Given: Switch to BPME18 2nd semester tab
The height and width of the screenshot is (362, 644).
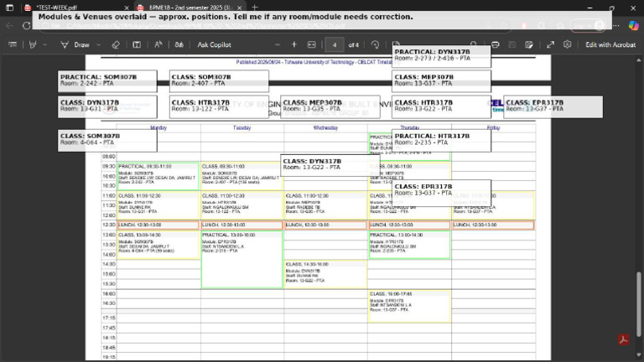Looking at the screenshot, I should click(x=189, y=8).
